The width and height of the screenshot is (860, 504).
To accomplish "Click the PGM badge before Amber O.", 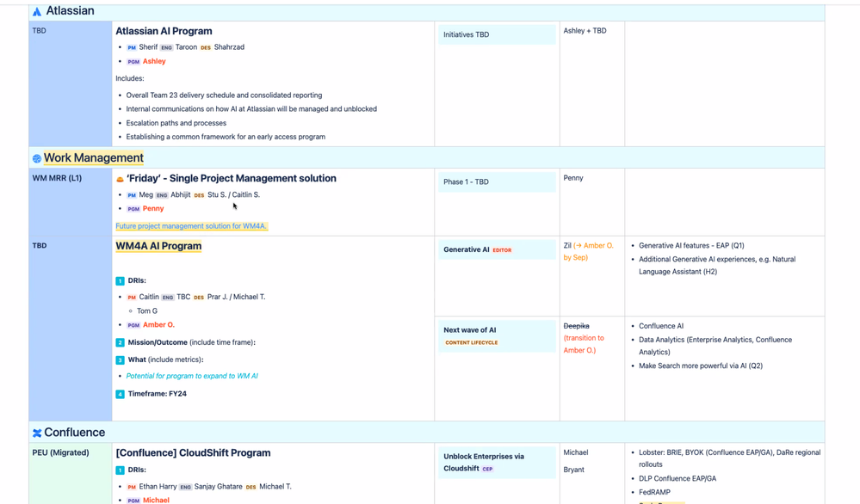I will 133,325.
